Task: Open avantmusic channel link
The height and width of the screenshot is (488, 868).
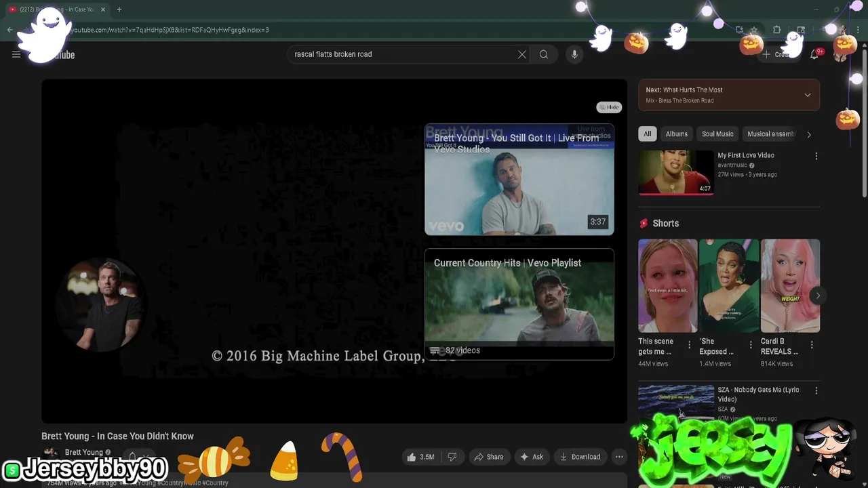Action: click(732, 165)
